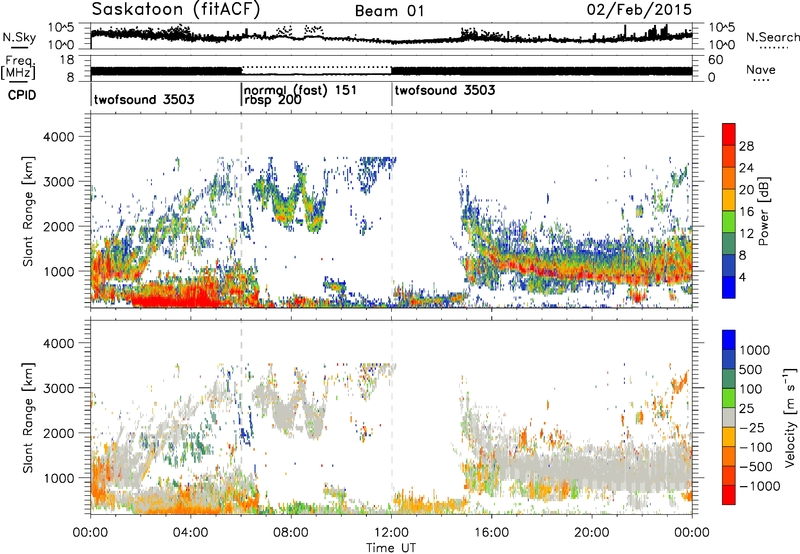This screenshot has width=800, height=554.
Task: Click the 'Nave' legend label
Action: 761,69
